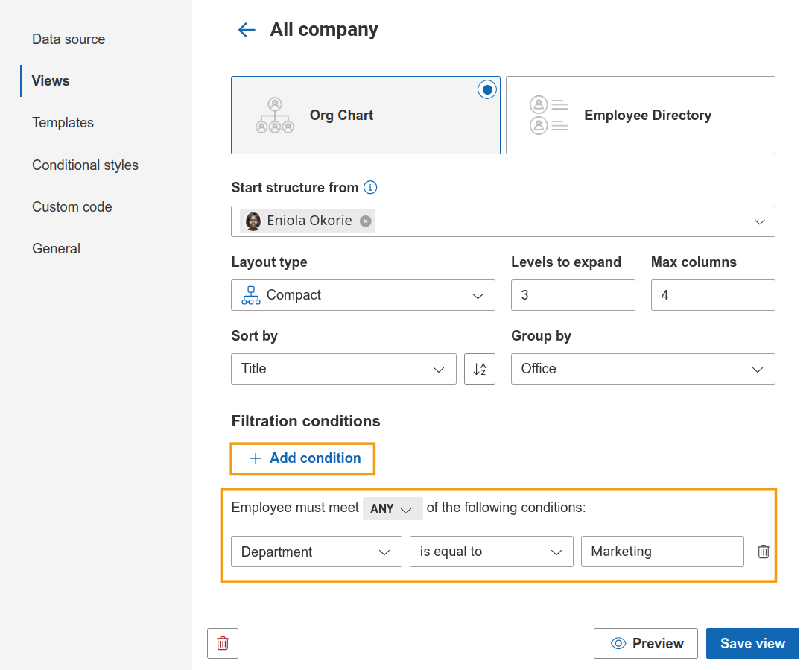Toggle the A-Z sort direction button
812x670 pixels.
(x=480, y=369)
